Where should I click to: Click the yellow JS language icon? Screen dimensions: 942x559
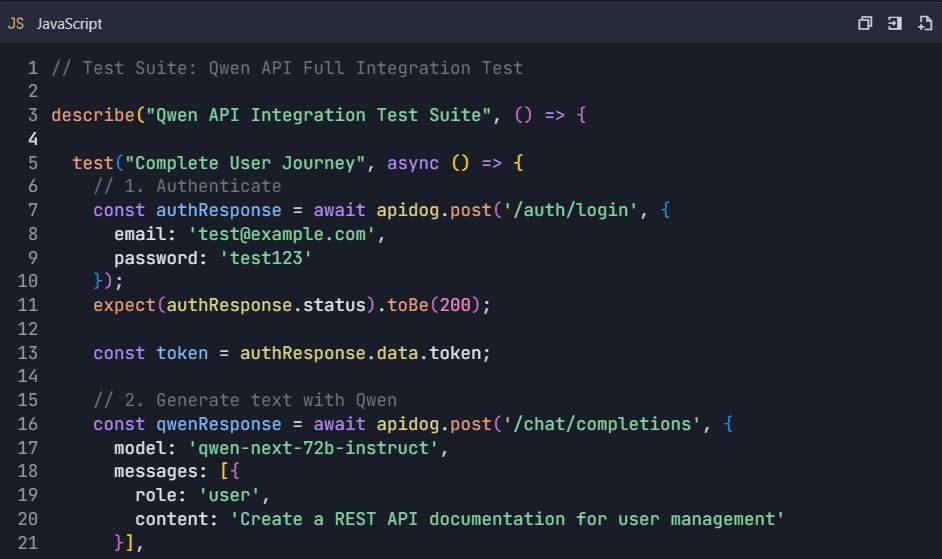pyautogui.click(x=16, y=23)
